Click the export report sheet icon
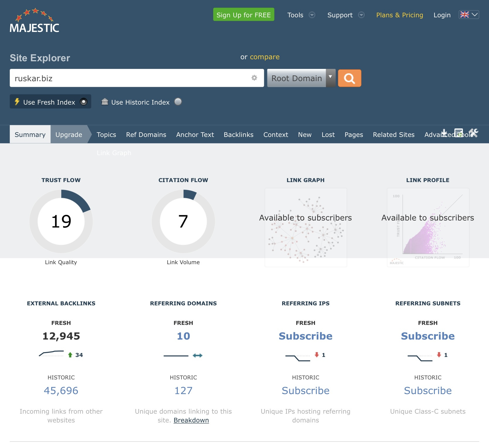 pos(459,133)
